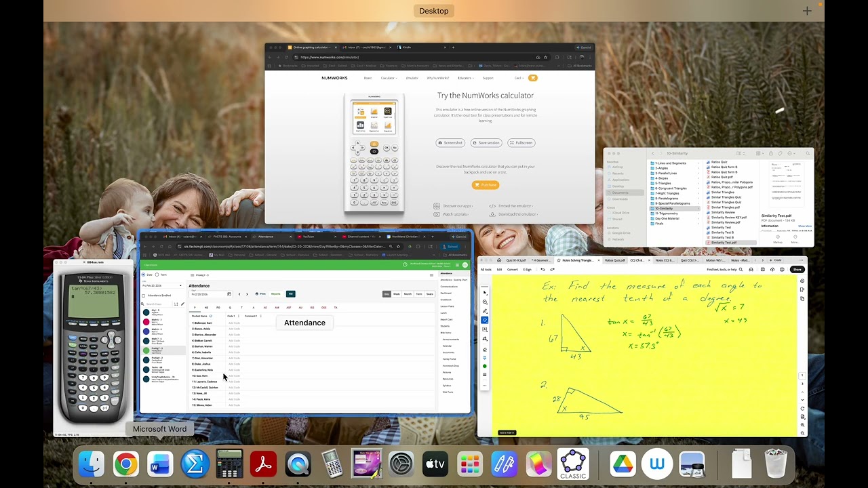Switch to the Desktop space label
The width and height of the screenshot is (868, 488).
(434, 11)
